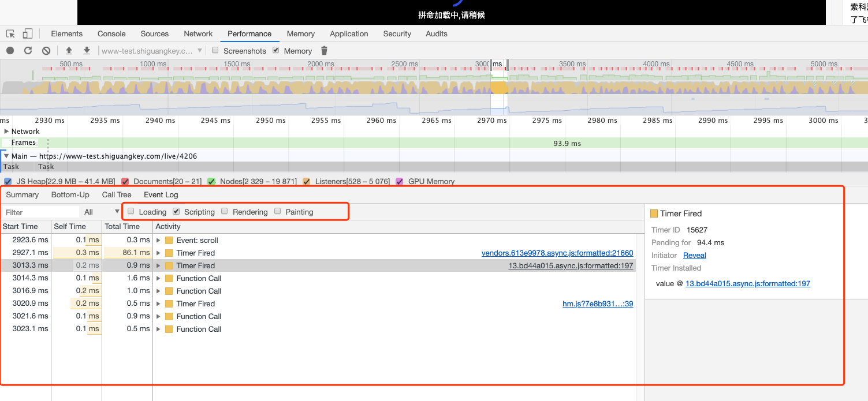
Task: Open the Console tab
Action: pyautogui.click(x=111, y=33)
